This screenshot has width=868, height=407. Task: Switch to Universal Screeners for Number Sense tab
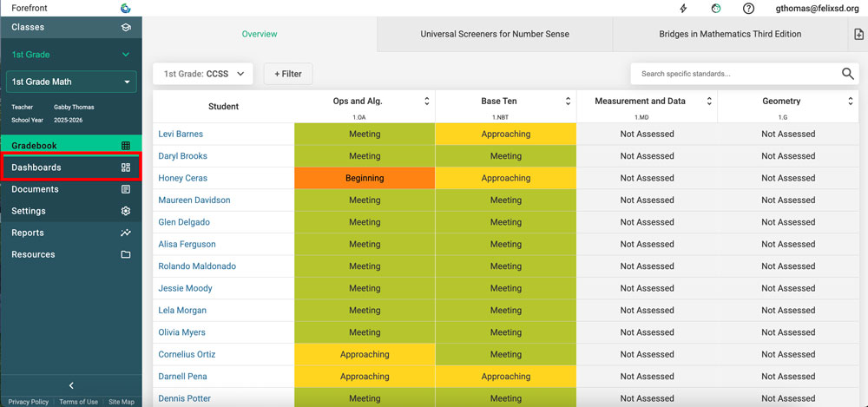click(x=495, y=35)
